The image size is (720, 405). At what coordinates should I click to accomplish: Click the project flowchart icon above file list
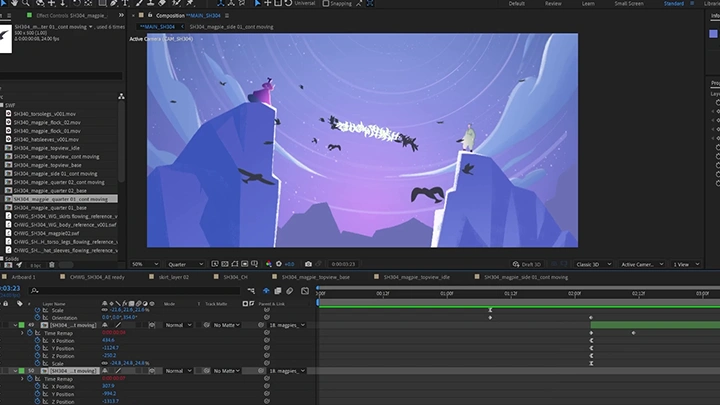pos(121,96)
